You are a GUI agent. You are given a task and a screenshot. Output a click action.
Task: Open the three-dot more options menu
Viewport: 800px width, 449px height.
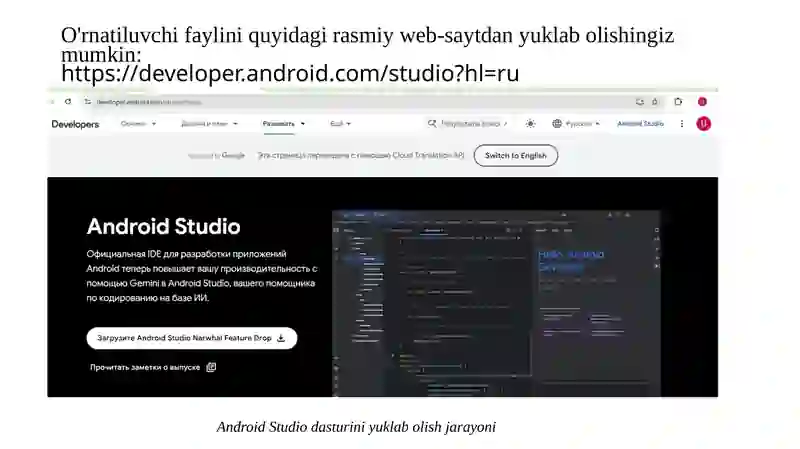click(682, 123)
